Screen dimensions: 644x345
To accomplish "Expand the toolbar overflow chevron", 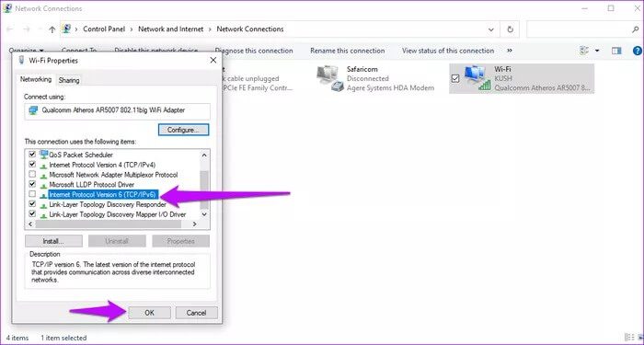I will 510,51.
